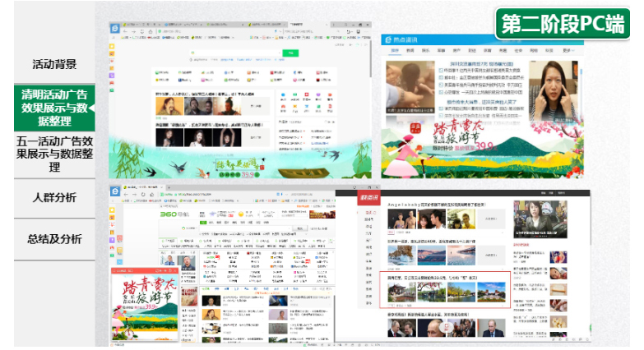Close the 踏青赏花 popup ad window

176,271
